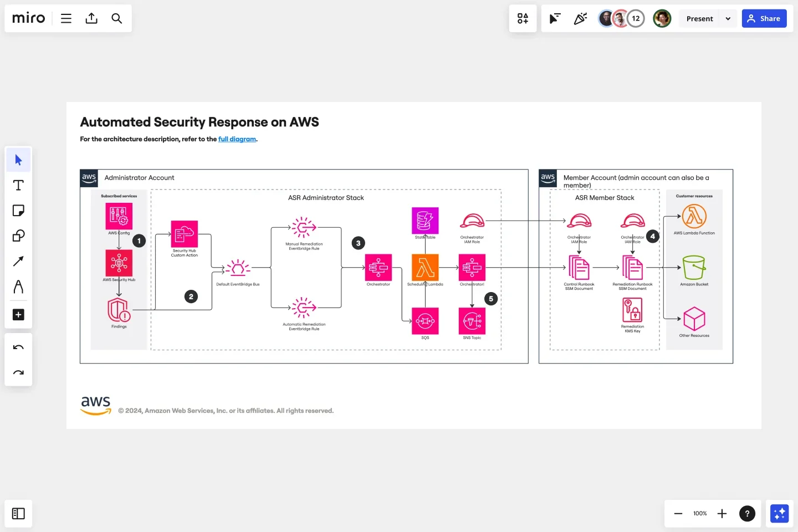The width and height of the screenshot is (798, 532).
Task: Select the Sticky note tool
Action: 18,211
